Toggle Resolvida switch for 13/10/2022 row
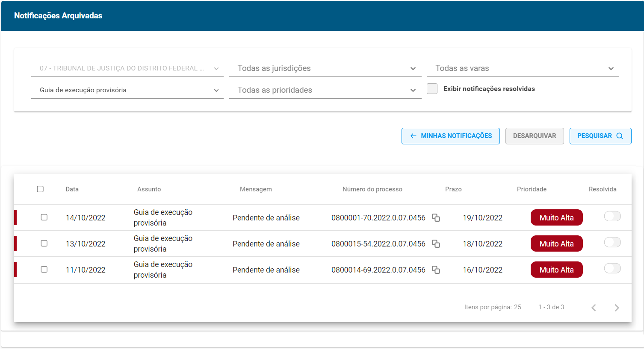644x349 pixels. click(x=612, y=242)
